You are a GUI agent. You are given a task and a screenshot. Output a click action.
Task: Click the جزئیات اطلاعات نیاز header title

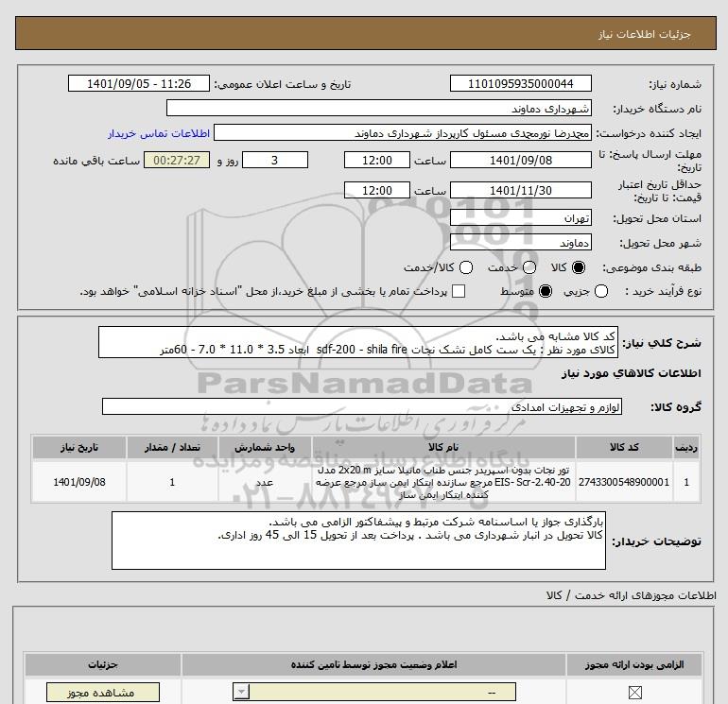[645, 34]
